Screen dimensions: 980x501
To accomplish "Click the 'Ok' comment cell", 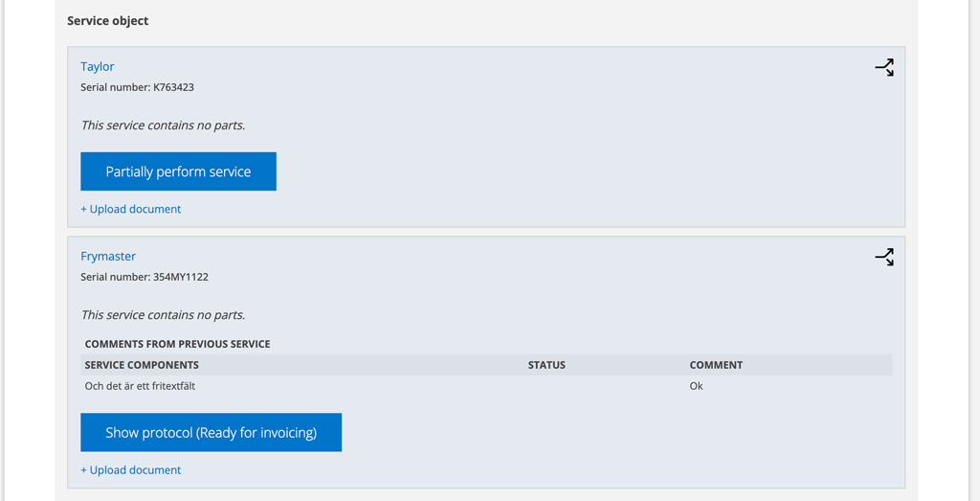I will tap(697, 386).
